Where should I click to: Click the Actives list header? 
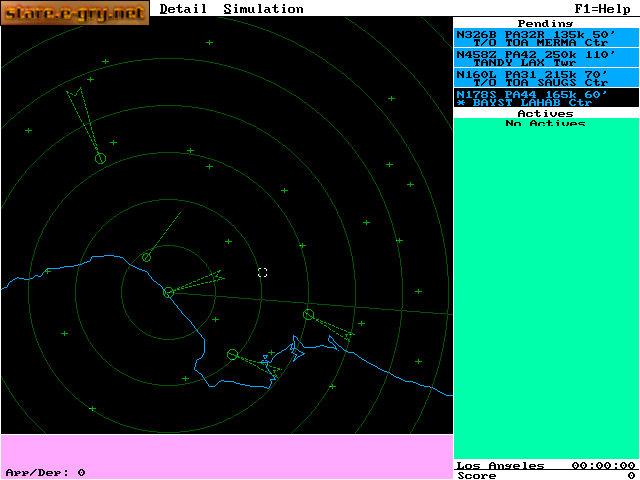tap(545, 113)
